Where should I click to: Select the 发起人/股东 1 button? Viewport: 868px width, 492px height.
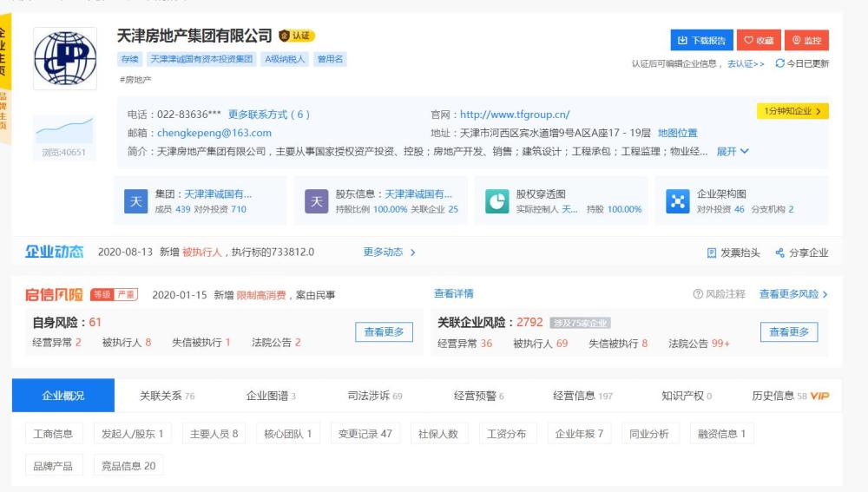pos(132,434)
